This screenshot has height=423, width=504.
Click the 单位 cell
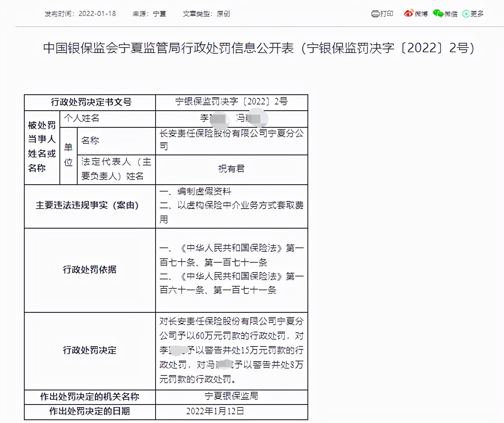[x=69, y=156]
